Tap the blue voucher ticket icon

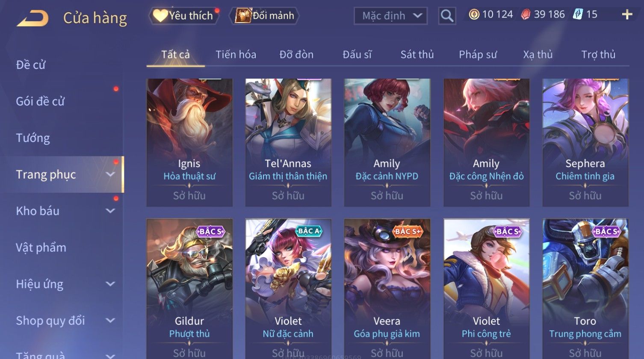tap(578, 15)
